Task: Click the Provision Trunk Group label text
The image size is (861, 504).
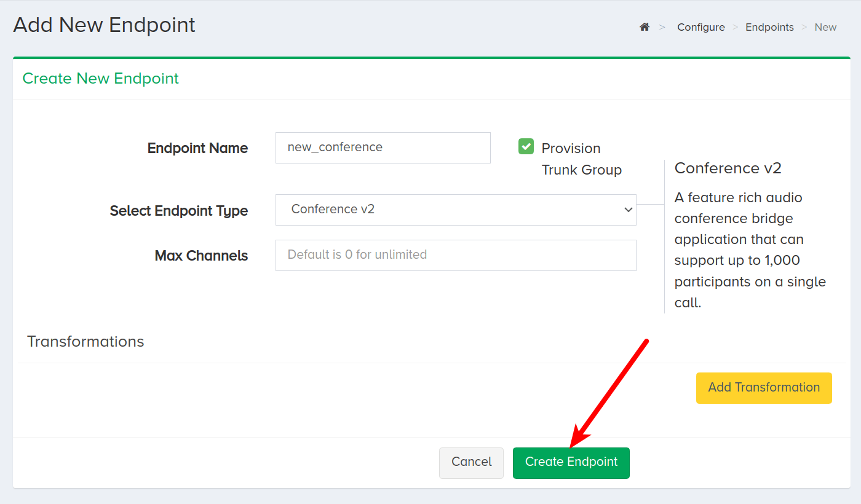Action: 581,159
